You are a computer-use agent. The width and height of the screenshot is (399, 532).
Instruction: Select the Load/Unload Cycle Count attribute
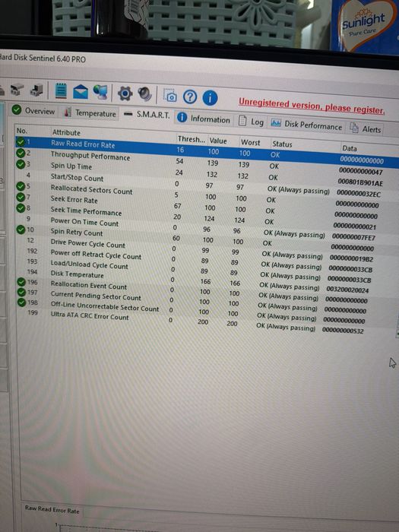(x=89, y=264)
